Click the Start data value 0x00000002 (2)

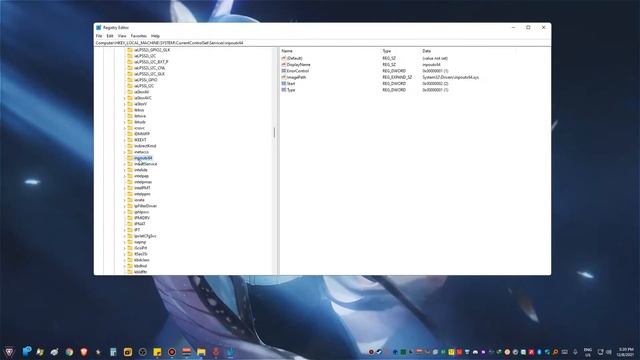coord(435,83)
